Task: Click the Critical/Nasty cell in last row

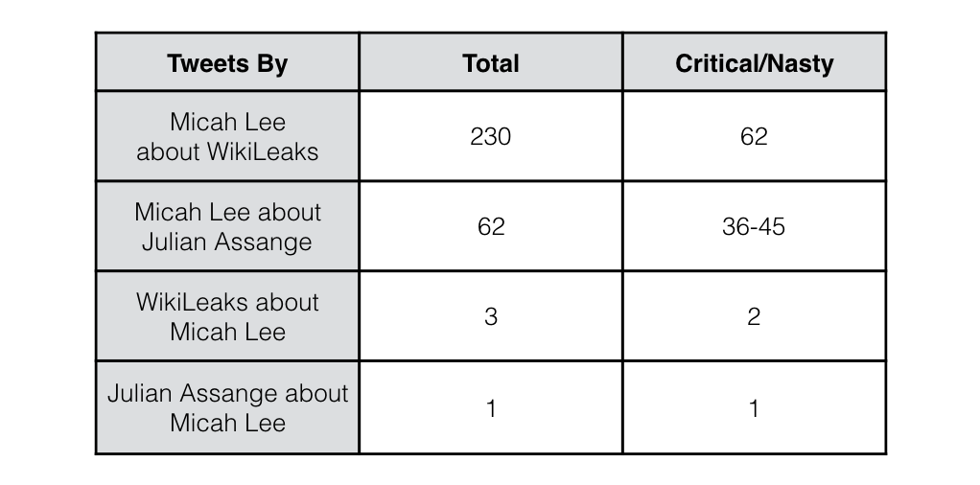Action: (x=754, y=407)
